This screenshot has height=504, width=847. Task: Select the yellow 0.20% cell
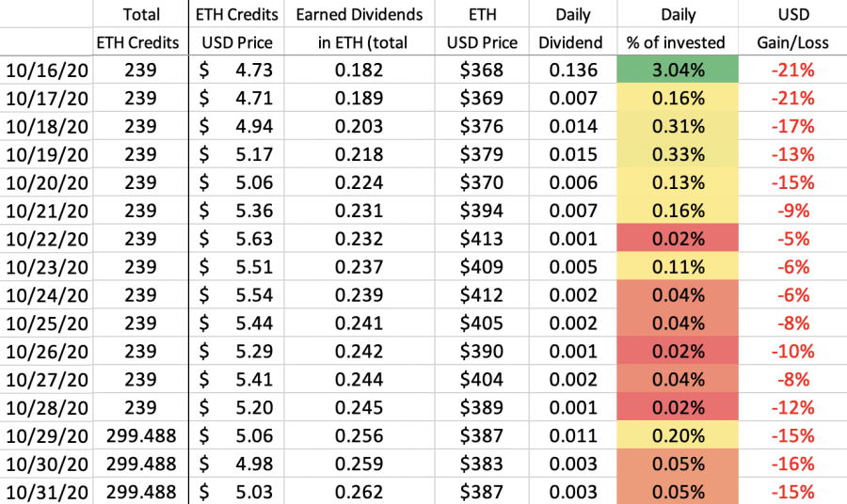(678, 435)
